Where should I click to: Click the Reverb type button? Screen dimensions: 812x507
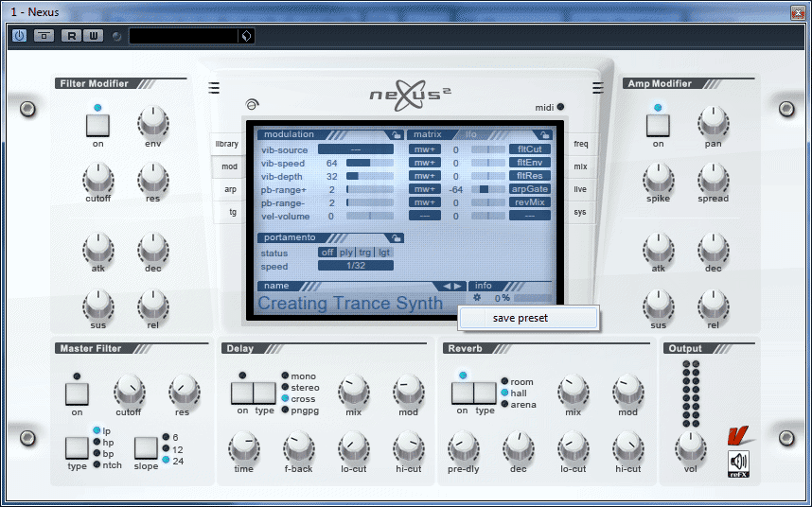485,393
